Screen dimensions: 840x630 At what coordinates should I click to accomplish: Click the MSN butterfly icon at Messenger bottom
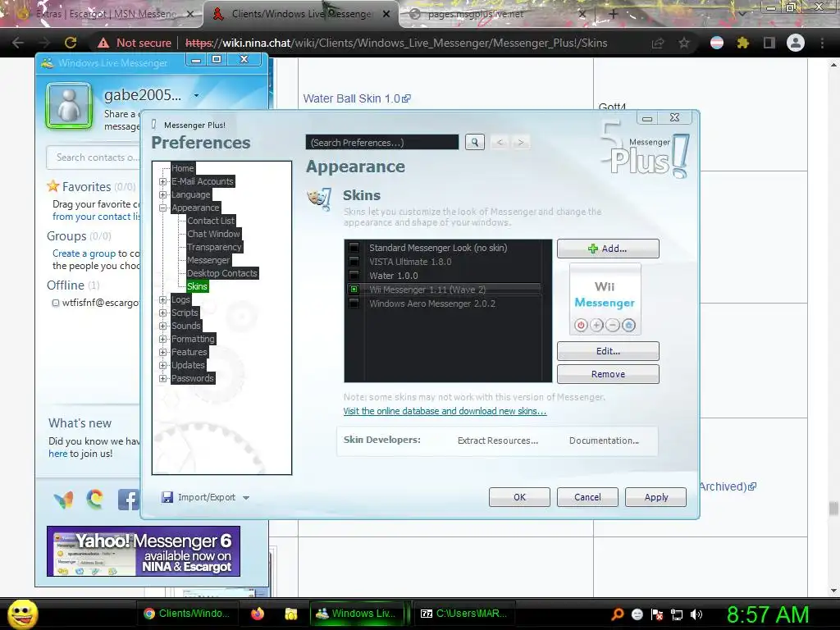64,500
